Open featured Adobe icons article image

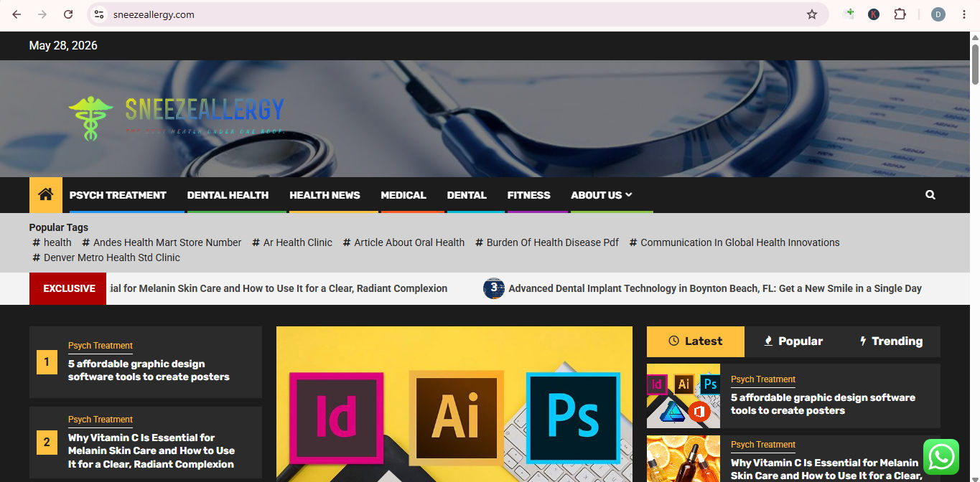[454, 405]
